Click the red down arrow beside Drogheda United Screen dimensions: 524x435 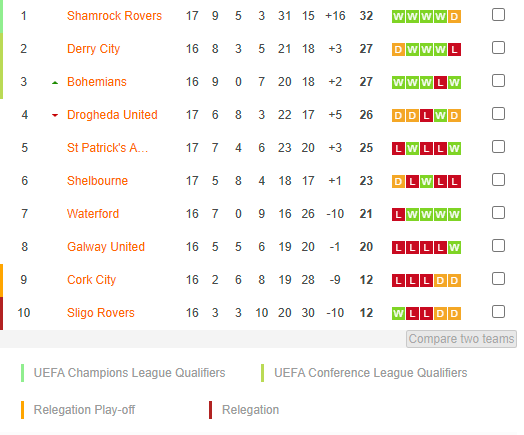coord(55,115)
